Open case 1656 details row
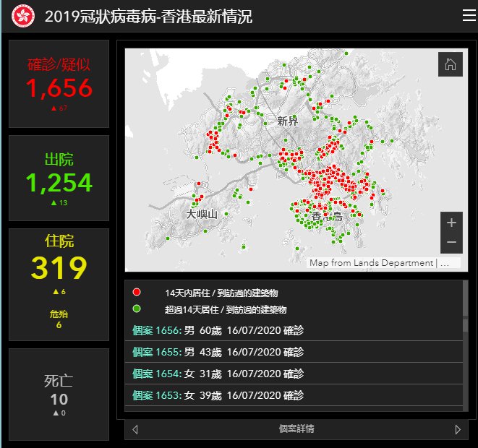Viewport: 478px width, 448px height. [x=294, y=330]
